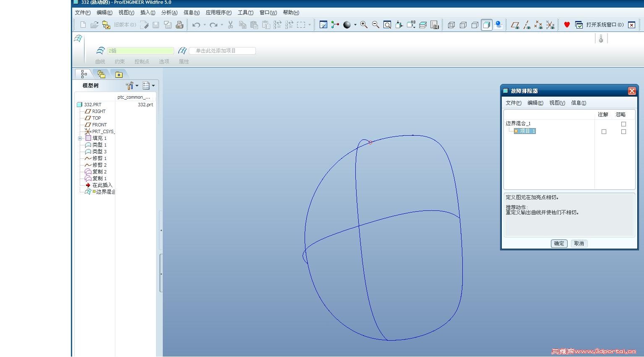
Task: Click the Refit to screen icon
Action: click(387, 25)
